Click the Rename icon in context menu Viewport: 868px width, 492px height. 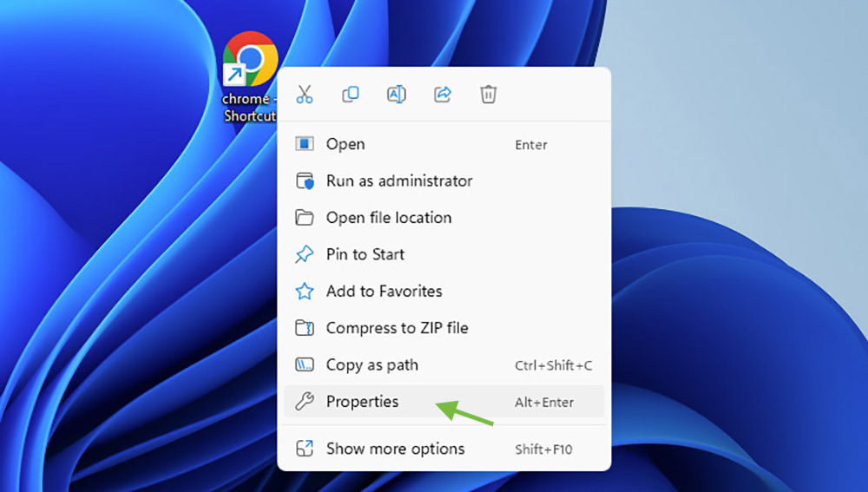pyautogui.click(x=397, y=94)
